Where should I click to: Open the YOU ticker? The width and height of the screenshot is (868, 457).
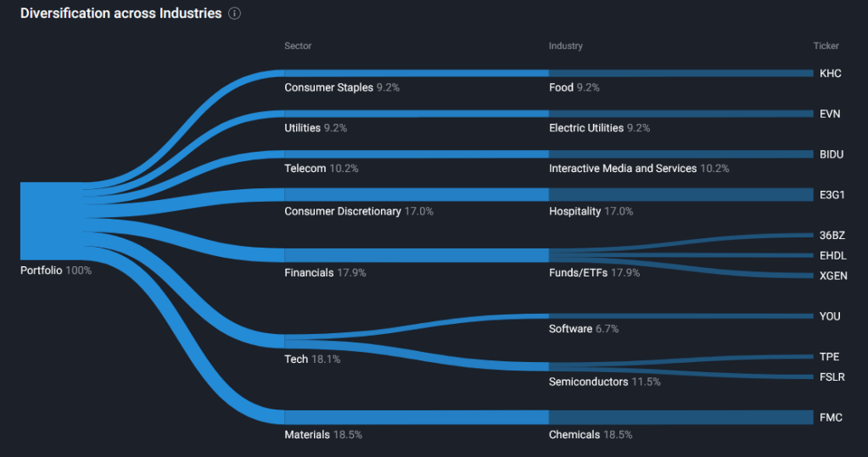click(x=830, y=316)
